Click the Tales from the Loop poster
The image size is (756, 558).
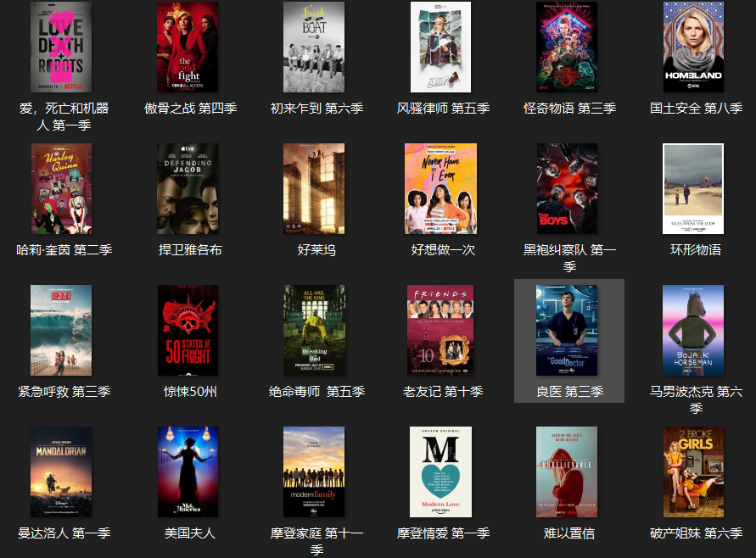point(693,188)
